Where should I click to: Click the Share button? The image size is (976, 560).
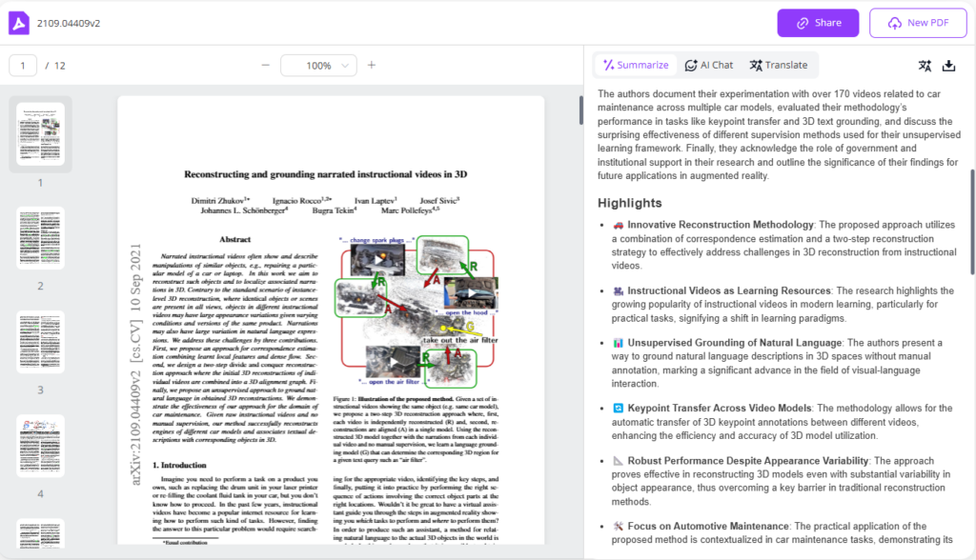818,23
